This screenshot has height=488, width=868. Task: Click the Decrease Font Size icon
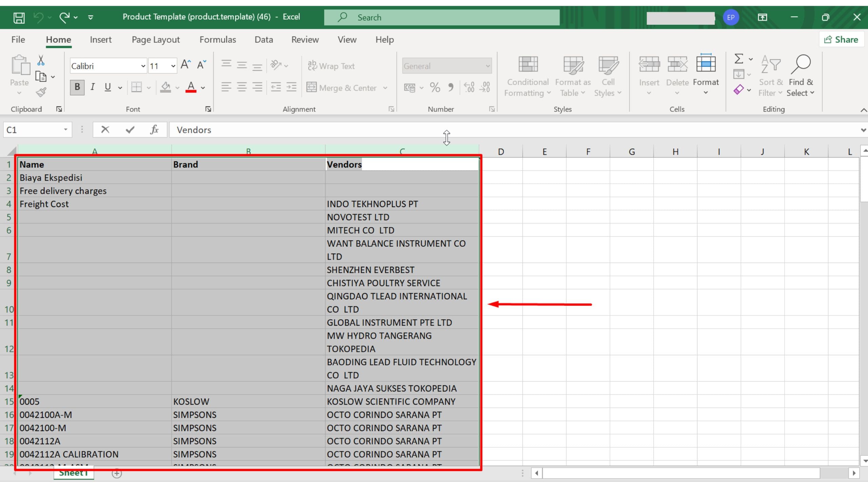(202, 65)
